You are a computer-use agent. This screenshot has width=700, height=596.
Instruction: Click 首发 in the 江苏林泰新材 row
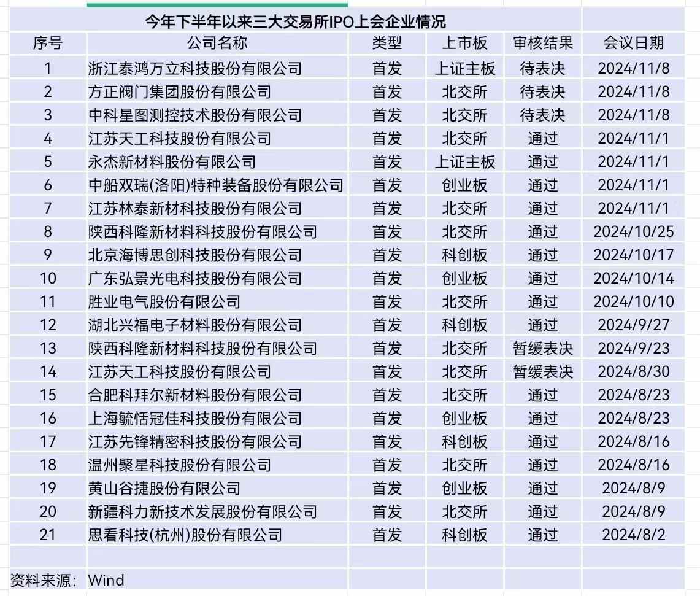click(x=387, y=208)
